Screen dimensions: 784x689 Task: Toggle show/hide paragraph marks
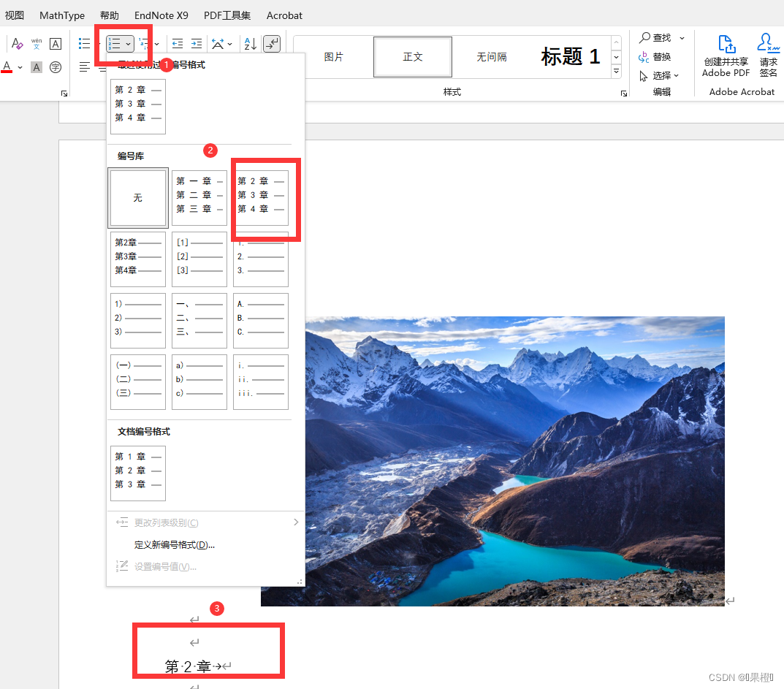click(x=272, y=44)
